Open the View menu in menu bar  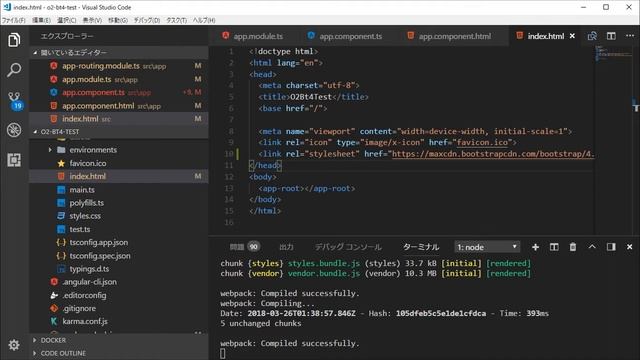point(92,20)
